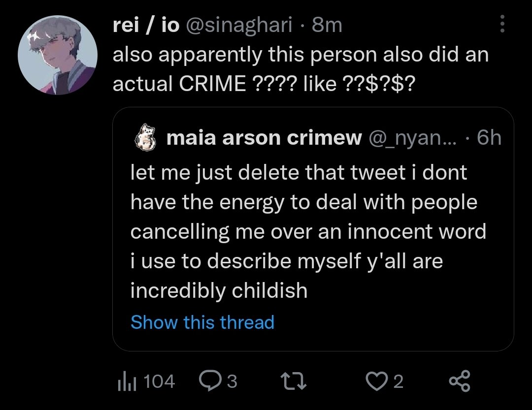This screenshot has height=410, width=532.
Task: Open the "maia arson crimew" display name
Action: (x=264, y=139)
